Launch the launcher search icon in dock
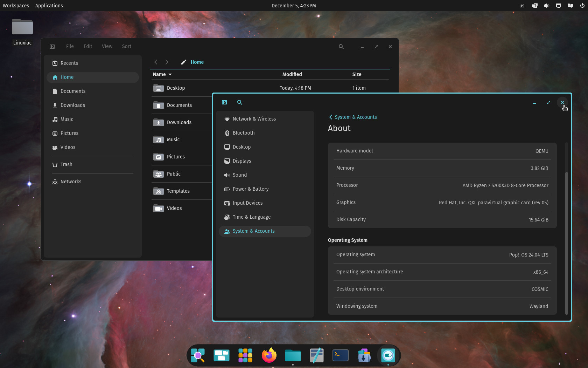This screenshot has width=588, height=368. 198,355
